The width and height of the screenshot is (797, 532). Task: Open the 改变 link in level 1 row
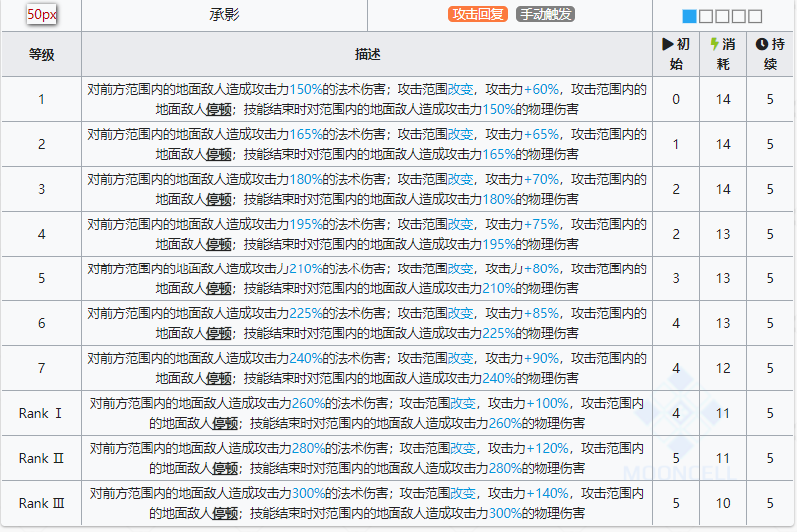coord(460,90)
